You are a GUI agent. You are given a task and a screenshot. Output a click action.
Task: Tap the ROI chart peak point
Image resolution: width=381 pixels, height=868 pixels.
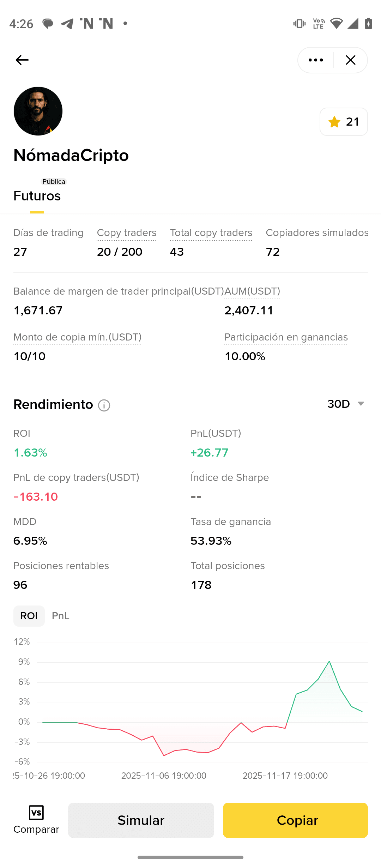[329, 662]
